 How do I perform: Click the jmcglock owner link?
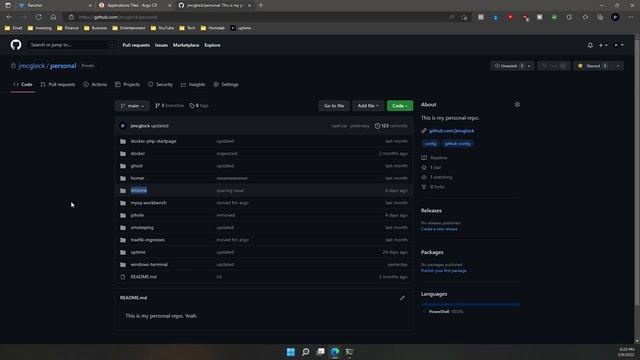coord(31,66)
